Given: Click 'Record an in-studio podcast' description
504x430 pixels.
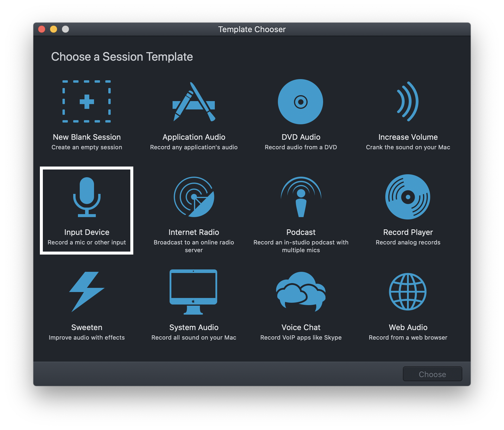Looking at the screenshot, I should pyautogui.click(x=301, y=246).
